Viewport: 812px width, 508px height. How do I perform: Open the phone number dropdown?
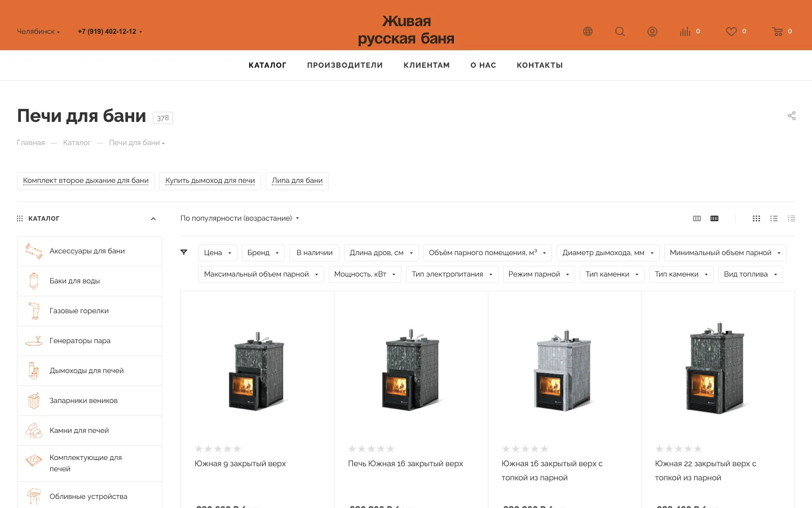click(110, 32)
